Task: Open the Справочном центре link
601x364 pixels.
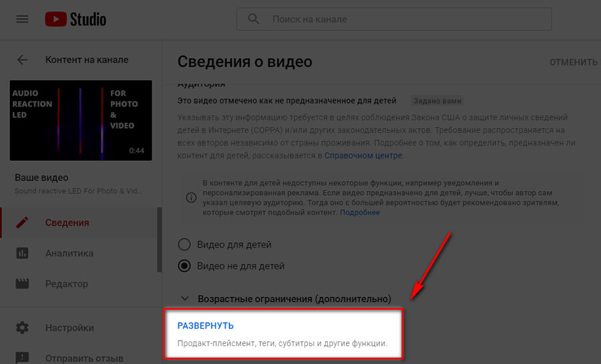Action: (x=363, y=156)
